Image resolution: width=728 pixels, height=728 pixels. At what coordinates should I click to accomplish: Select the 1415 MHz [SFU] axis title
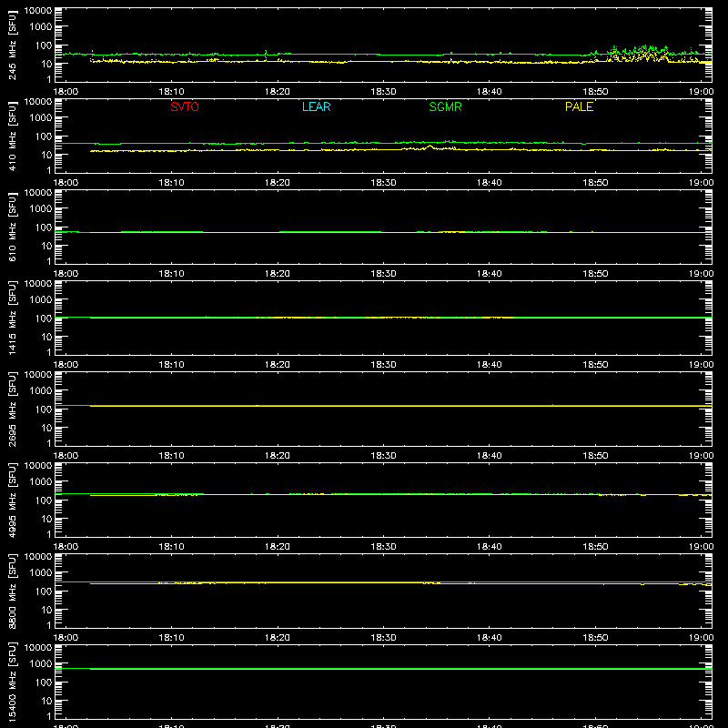click(x=12, y=318)
